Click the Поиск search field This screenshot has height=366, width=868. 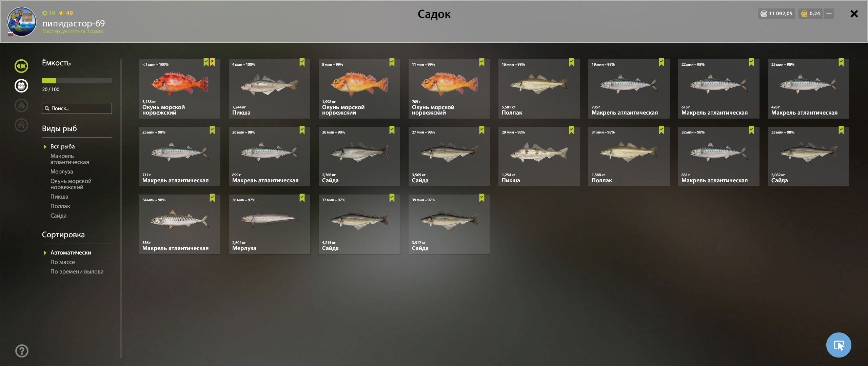[x=77, y=108]
